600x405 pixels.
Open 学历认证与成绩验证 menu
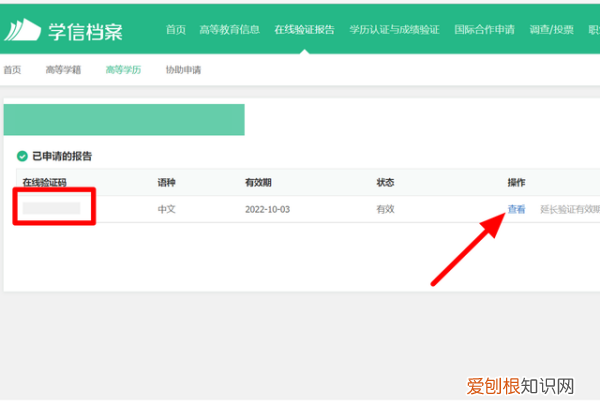click(x=394, y=29)
